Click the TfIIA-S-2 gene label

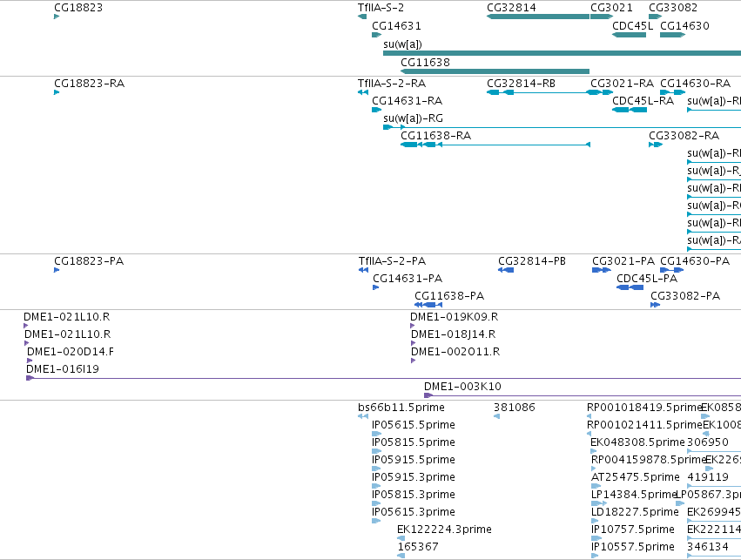pos(381,8)
